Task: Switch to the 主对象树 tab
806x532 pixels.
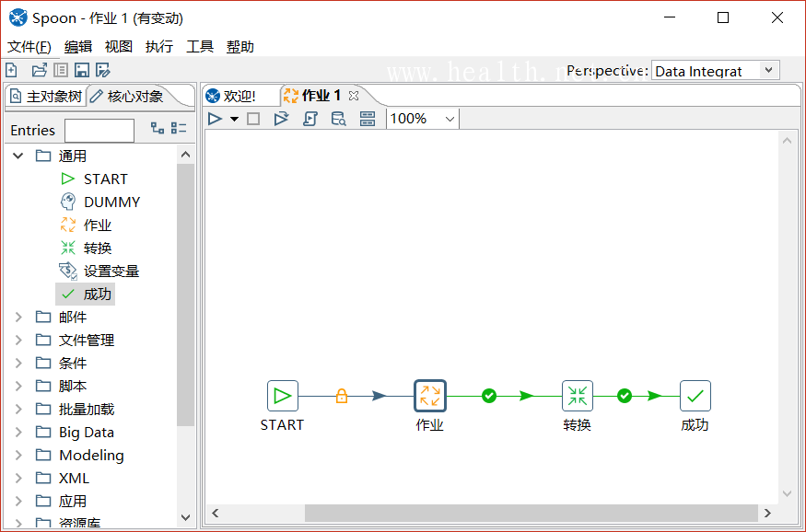Action: (46, 96)
